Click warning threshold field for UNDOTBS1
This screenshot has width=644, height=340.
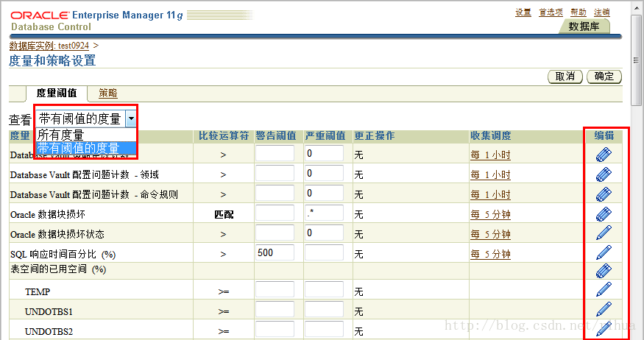pos(275,309)
